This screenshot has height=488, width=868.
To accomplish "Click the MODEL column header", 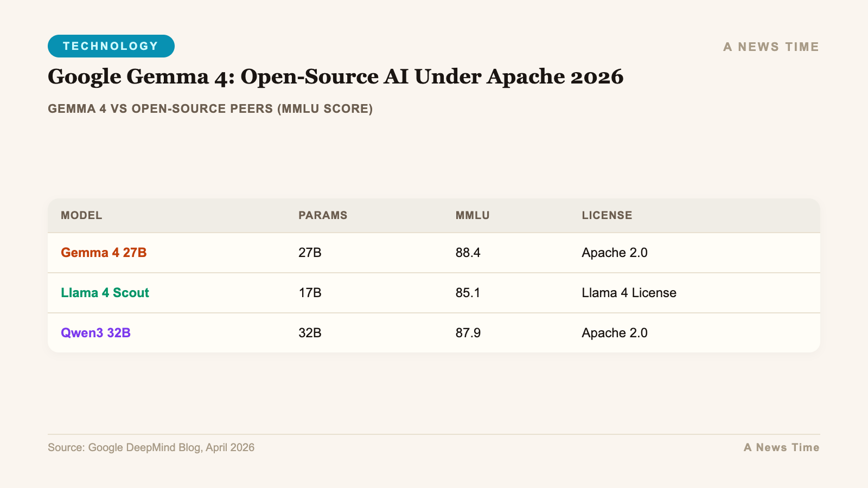I will pyautogui.click(x=81, y=215).
